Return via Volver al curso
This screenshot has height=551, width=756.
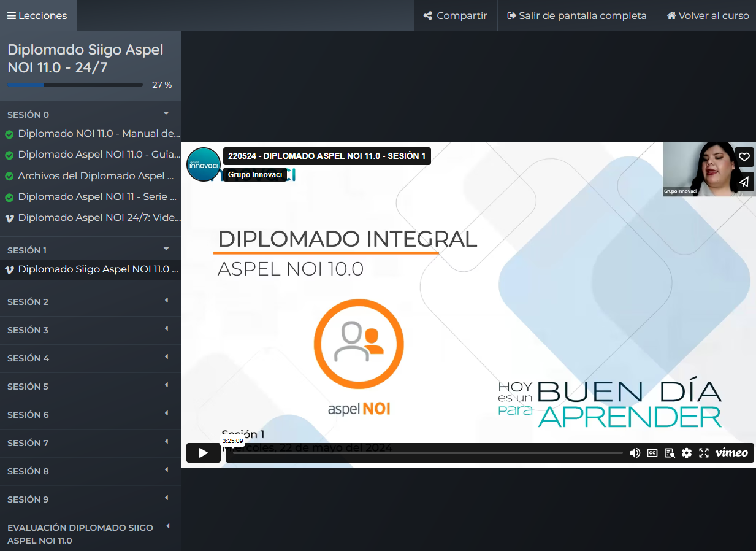coord(708,15)
